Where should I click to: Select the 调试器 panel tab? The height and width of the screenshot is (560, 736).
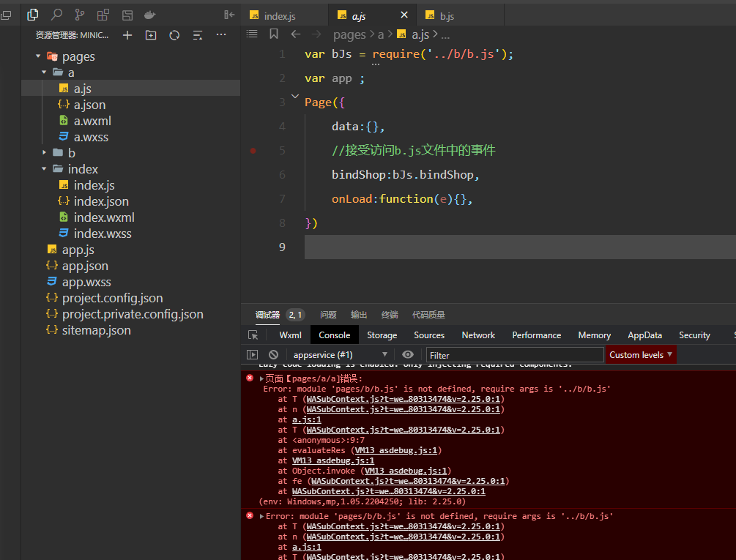point(267,315)
